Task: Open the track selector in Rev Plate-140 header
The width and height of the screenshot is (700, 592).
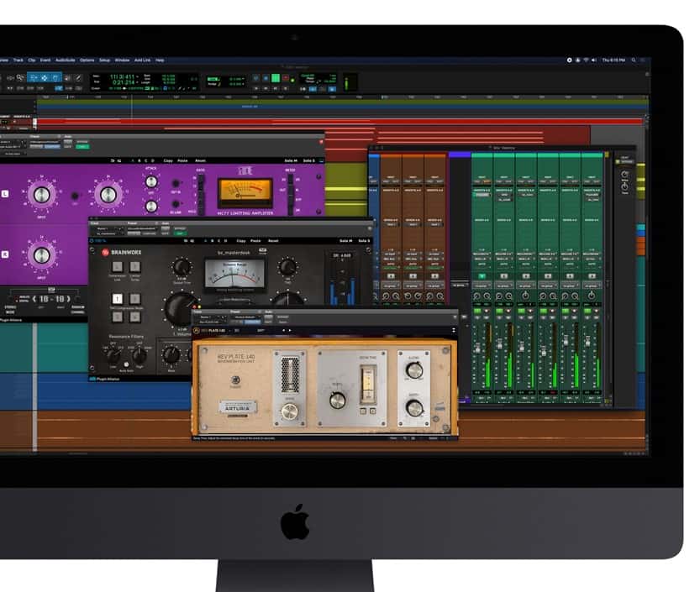Action: point(210,317)
